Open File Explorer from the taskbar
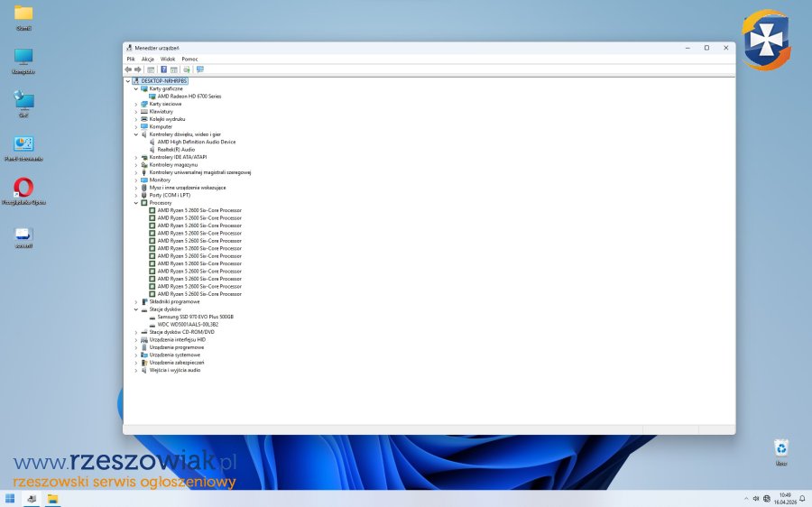 pyautogui.click(x=52, y=498)
